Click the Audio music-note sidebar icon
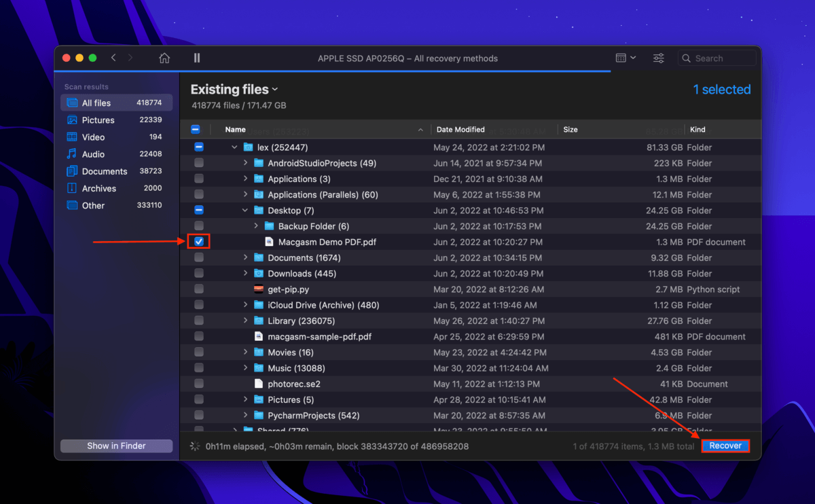815x504 pixels. click(72, 154)
